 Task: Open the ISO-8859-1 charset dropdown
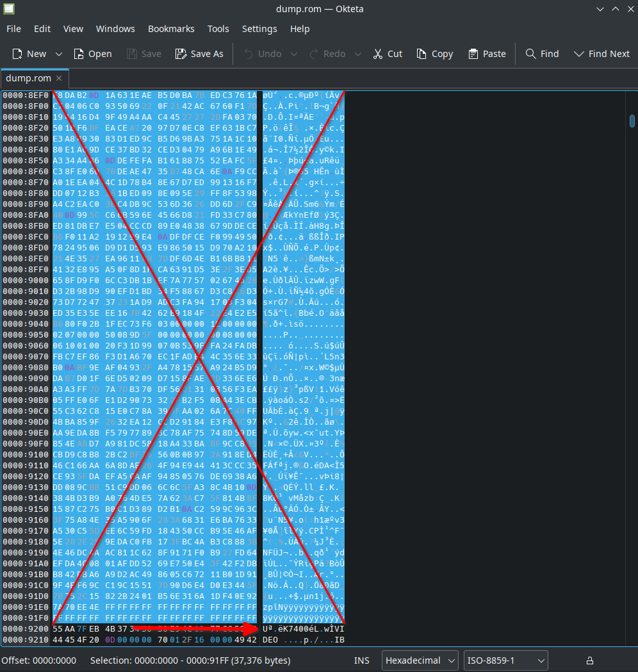click(x=505, y=660)
